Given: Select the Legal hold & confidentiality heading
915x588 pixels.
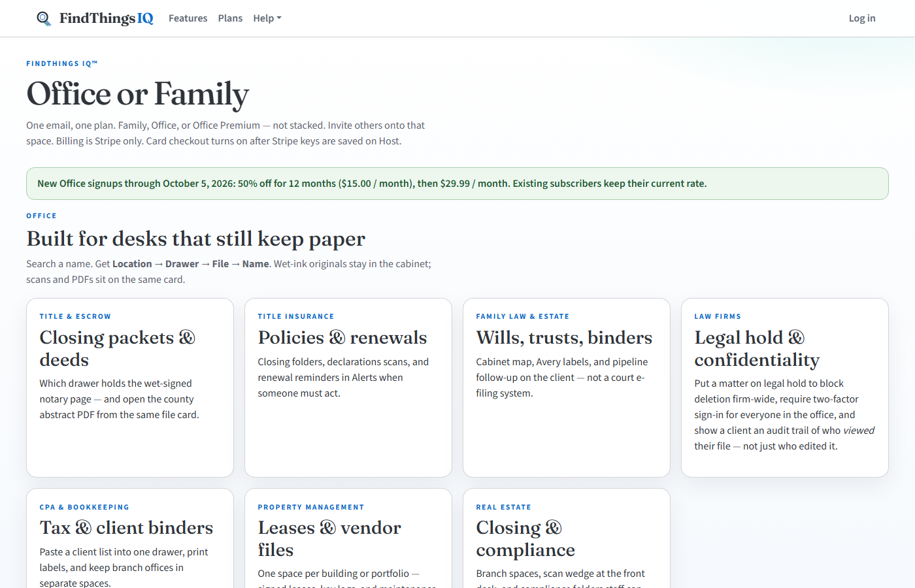Looking at the screenshot, I should 757,348.
